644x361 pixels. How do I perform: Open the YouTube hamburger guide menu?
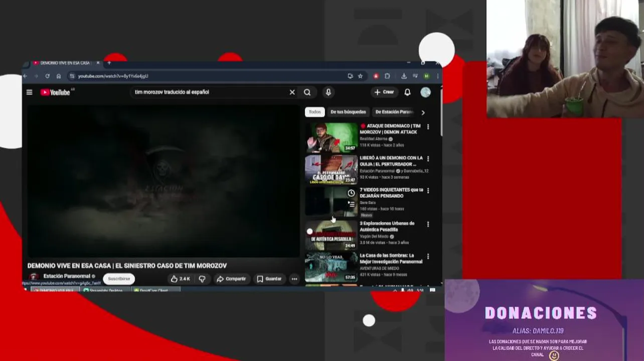point(29,92)
